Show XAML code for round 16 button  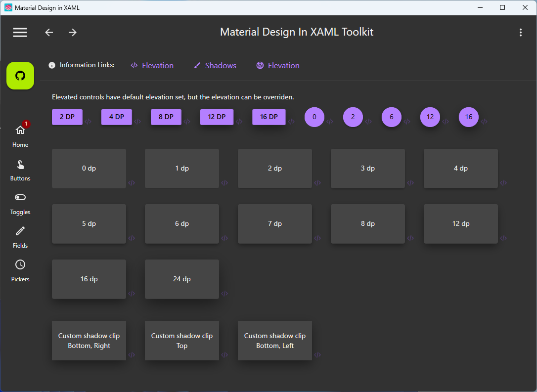click(x=484, y=122)
